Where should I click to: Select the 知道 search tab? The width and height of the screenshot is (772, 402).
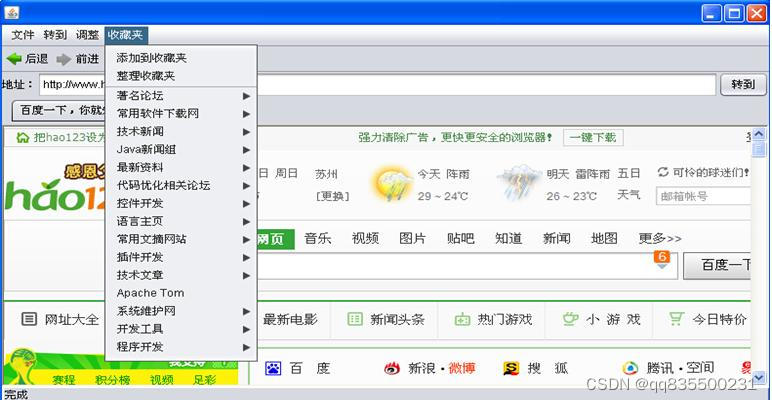(x=509, y=239)
